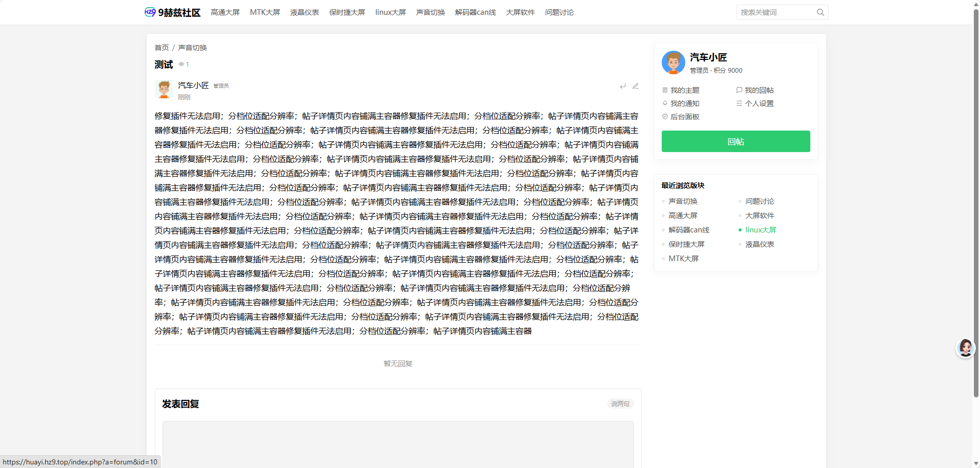Click the reply arrow icon on the post
The image size is (980, 468).
[x=623, y=86]
